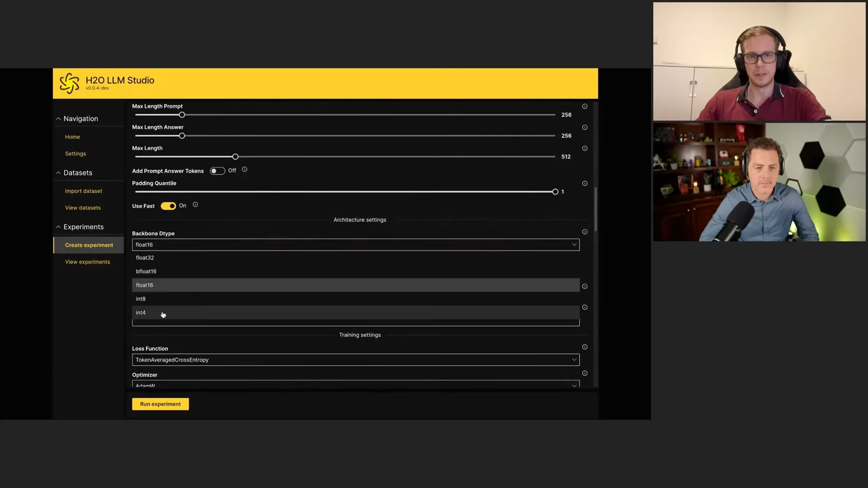The height and width of the screenshot is (488, 868).
Task: Turn off the Use Fast switch
Action: point(168,206)
